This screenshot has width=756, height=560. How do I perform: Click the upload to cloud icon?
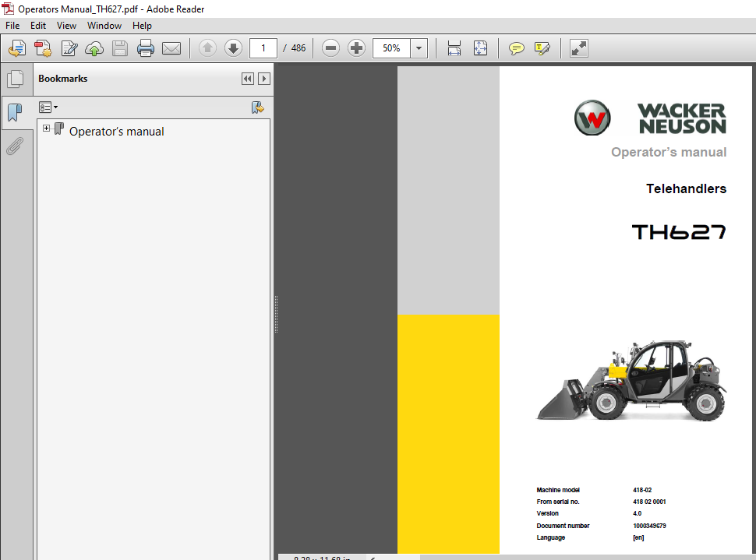click(94, 48)
